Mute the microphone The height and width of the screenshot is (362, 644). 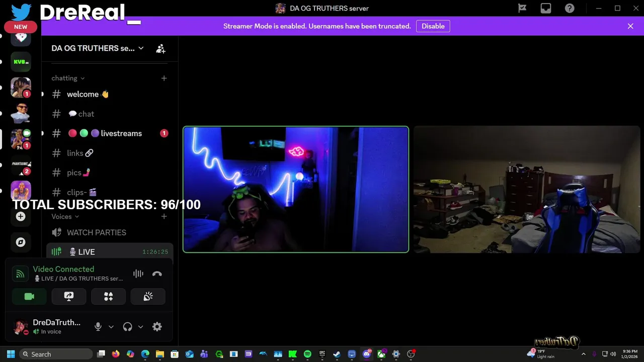pyautogui.click(x=98, y=327)
